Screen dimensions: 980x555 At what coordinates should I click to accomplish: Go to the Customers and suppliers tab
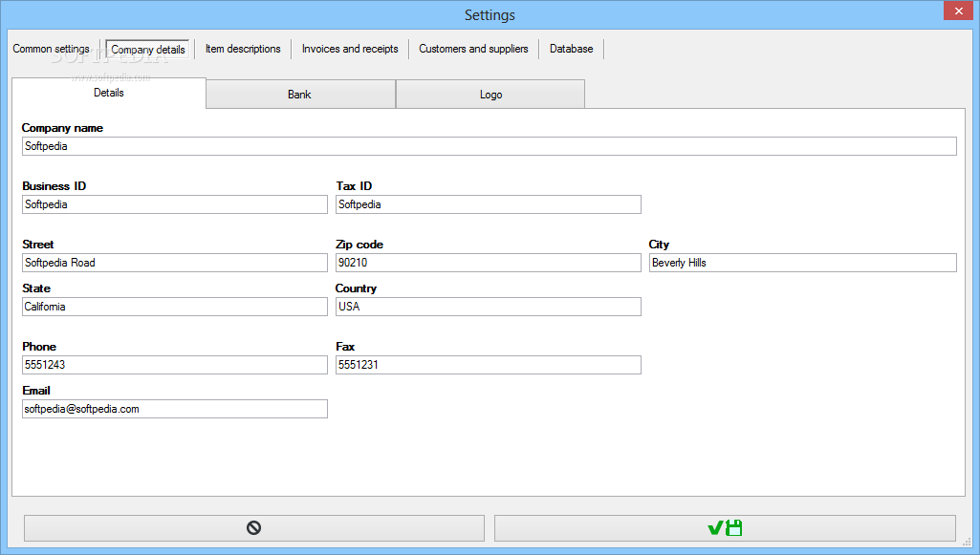click(474, 49)
